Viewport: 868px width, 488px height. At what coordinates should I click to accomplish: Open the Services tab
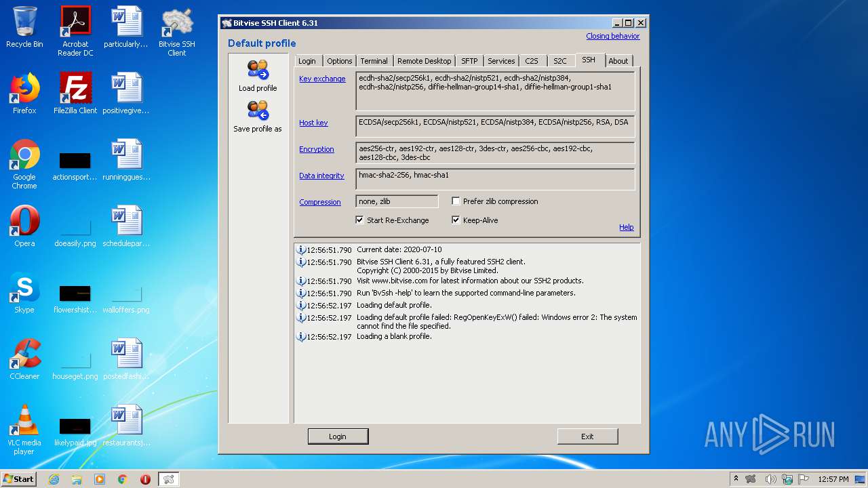tap(501, 61)
